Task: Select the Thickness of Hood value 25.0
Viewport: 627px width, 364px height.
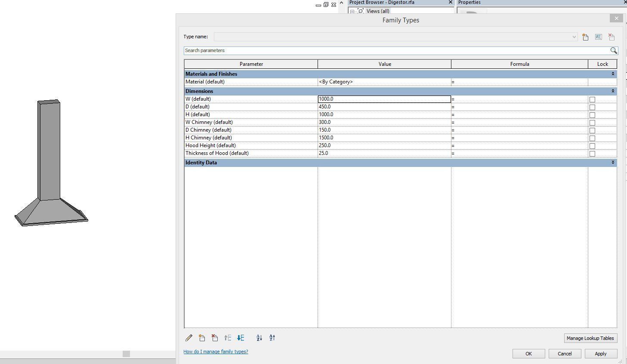Action: (x=384, y=153)
